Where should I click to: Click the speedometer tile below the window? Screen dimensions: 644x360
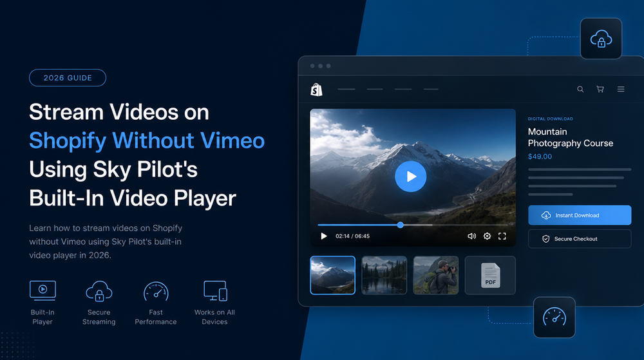(x=554, y=317)
